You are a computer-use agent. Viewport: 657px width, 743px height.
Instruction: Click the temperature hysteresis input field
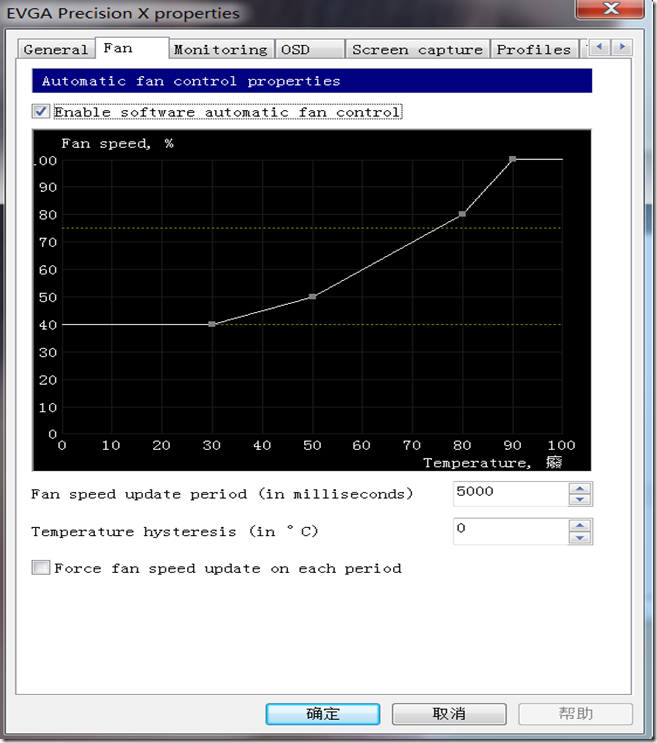coord(510,531)
